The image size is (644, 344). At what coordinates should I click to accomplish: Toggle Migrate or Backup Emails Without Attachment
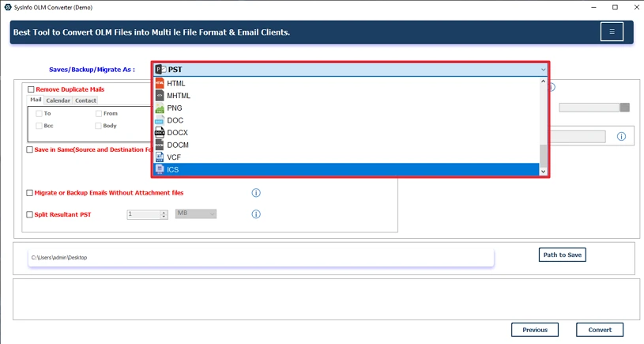tap(29, 193)
